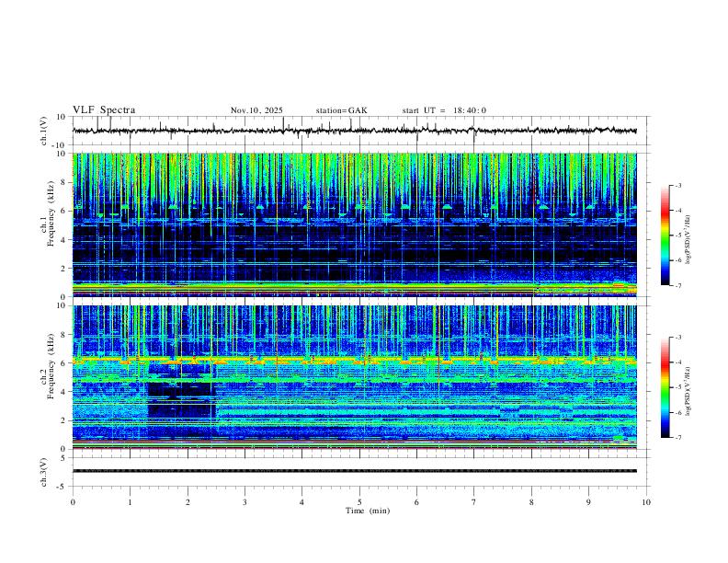Click the time axis tick label '5'

click(x=359, y=502)
